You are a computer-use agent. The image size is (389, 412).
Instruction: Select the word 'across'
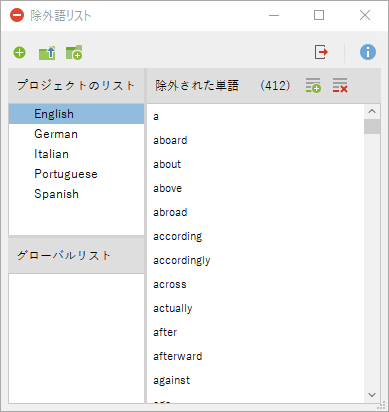click(x=255, y=285)
